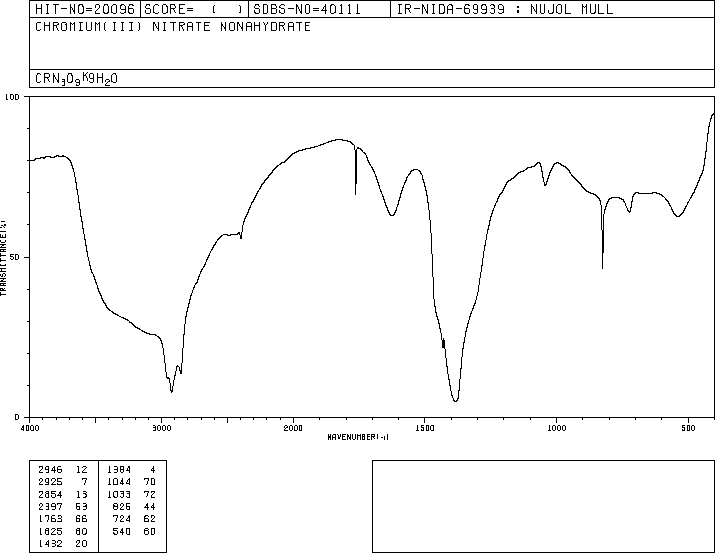Click the 2925 peak table entry
This screenshot has width=715, height=553.
coord(62,481)
